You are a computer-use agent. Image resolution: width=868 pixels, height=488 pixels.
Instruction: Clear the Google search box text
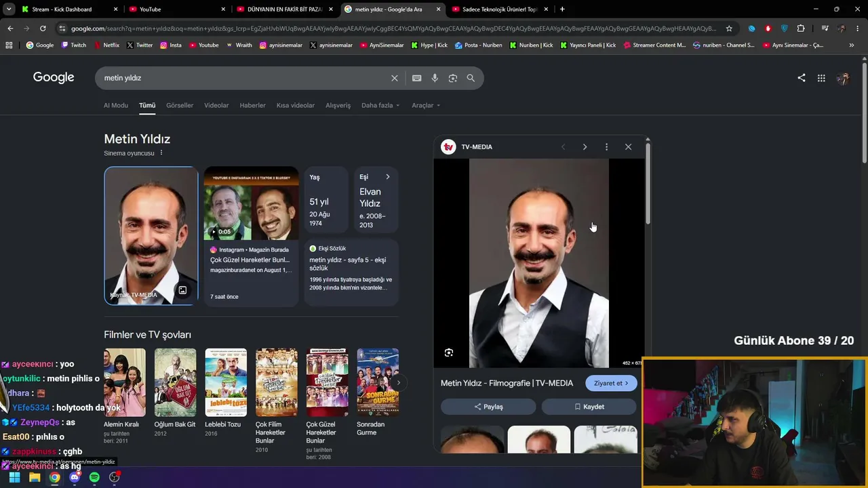(x=395, y=78)
